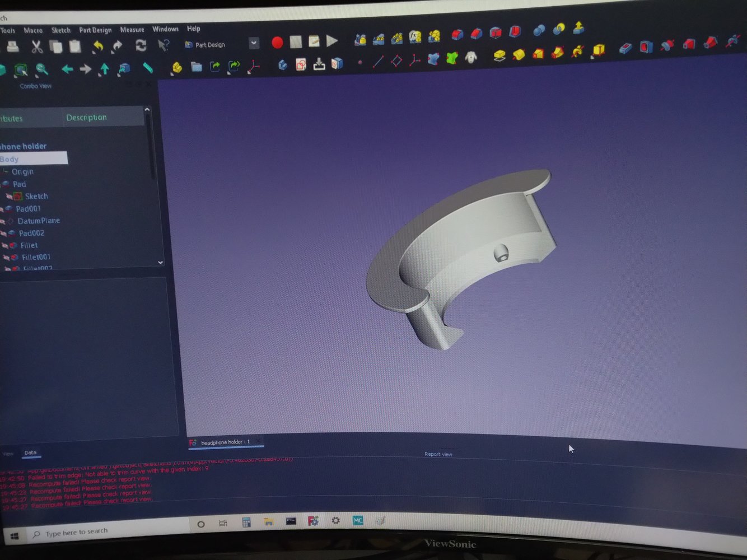Create a datum plane via toolbar icon

[x=396, y=61]
